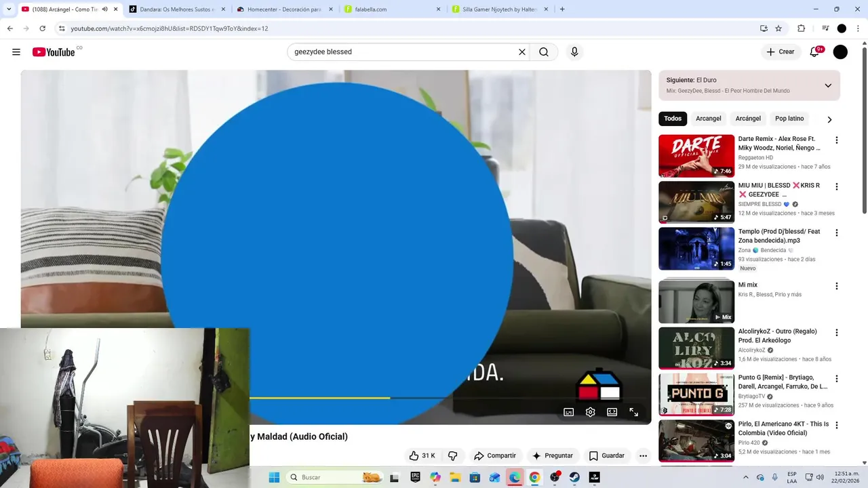Select the Pop latino filter chip

point(789,119)
